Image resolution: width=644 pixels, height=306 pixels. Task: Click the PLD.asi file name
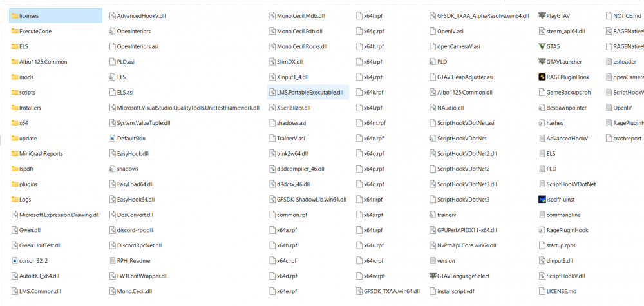coord(126,62)
